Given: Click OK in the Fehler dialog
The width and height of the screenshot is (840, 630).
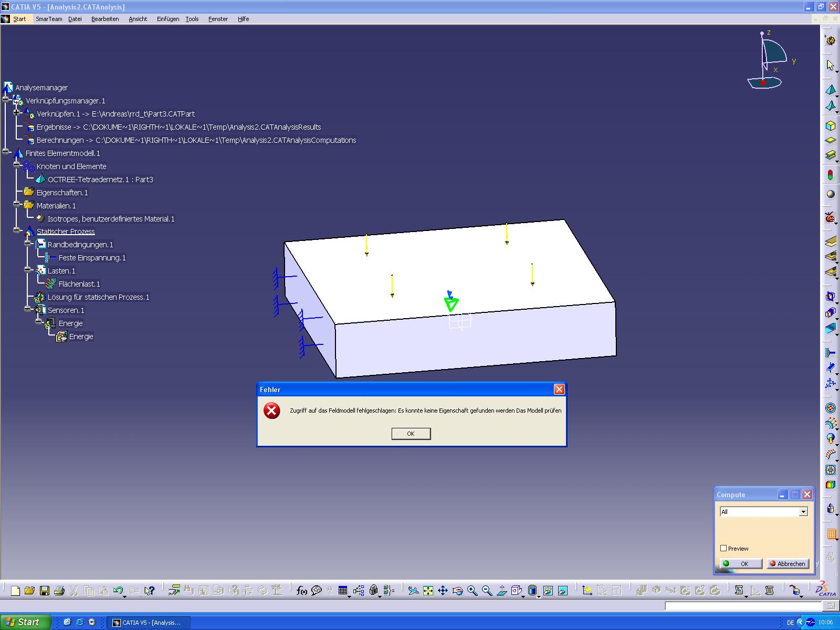Looking at the screenshot, I should coord(411,434).
